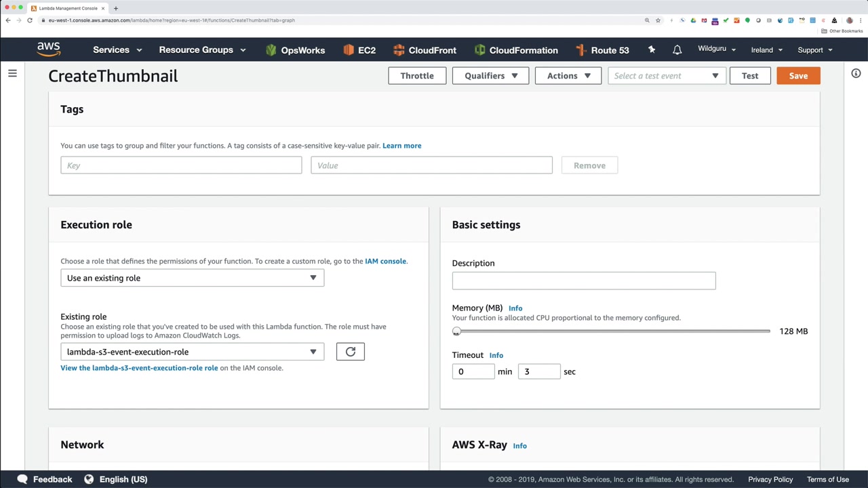The width and height of the screenshot is (868, 488).
Task: Open the Privacy Policy link
Action: pos(770,479)
